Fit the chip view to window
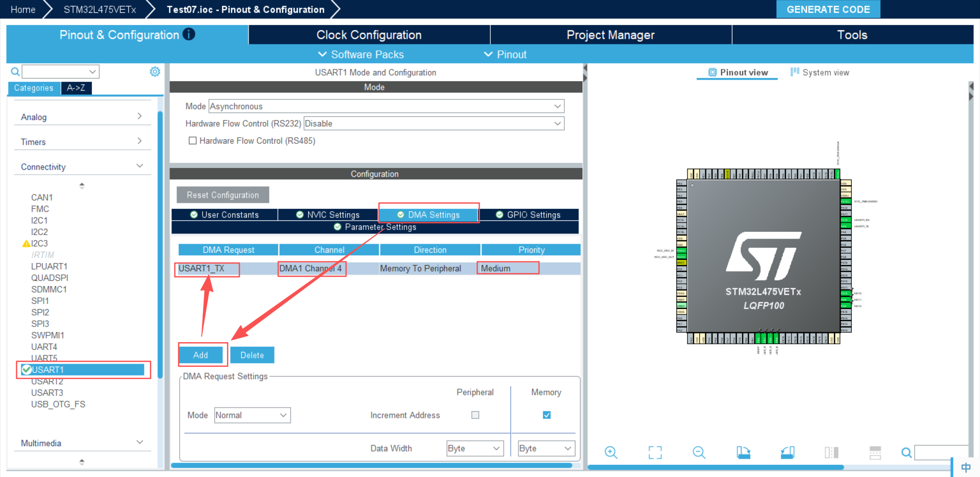980x477 pixels. tap(655, 452)
